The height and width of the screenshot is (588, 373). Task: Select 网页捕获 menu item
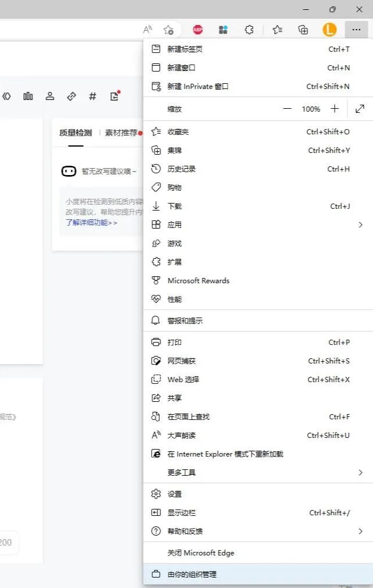coord(258,361)
